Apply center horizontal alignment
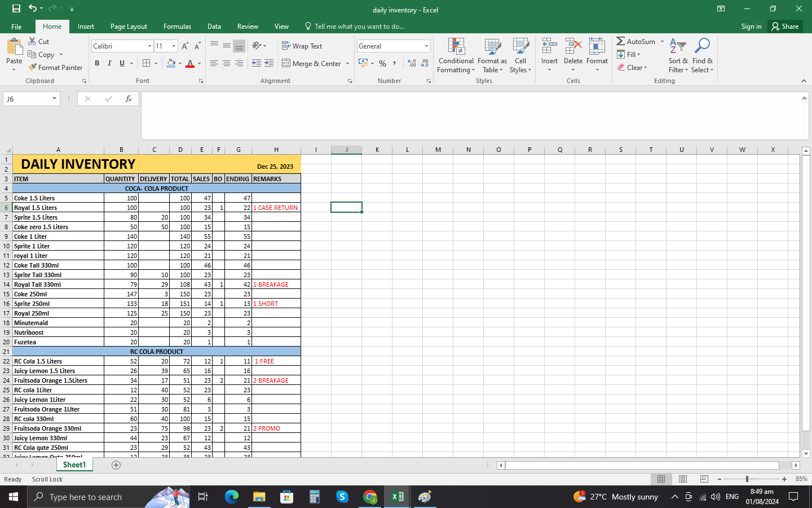This screenshot has width=812, height=508. point(227,63)
